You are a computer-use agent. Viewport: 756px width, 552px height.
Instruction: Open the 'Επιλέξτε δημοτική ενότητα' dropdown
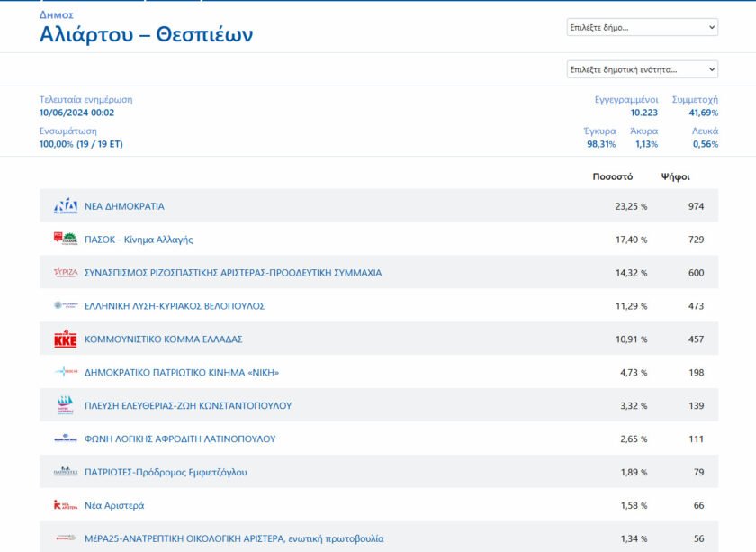pyautogui.click(x=643, y=69)
